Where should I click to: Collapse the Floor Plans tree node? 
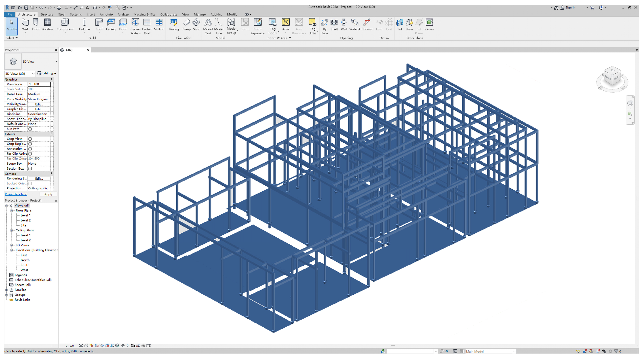pyautogui.click(x=12, y=211)
